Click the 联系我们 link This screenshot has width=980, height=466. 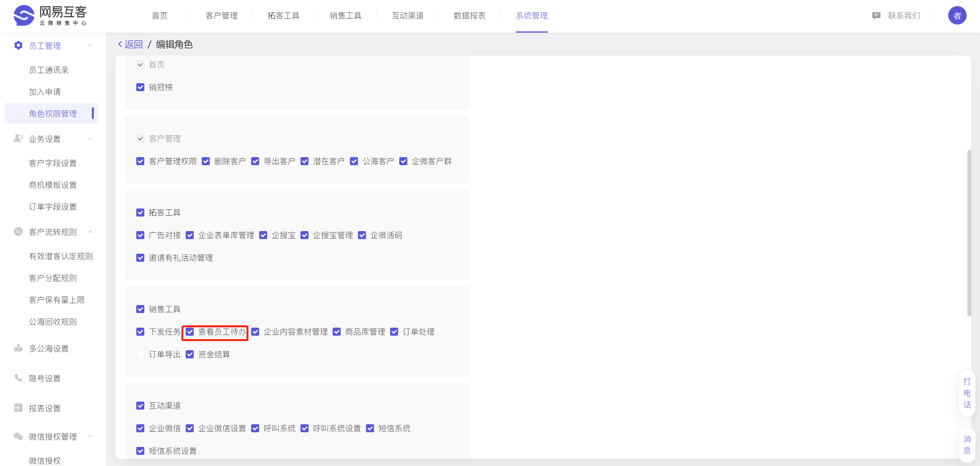point(904,16)
